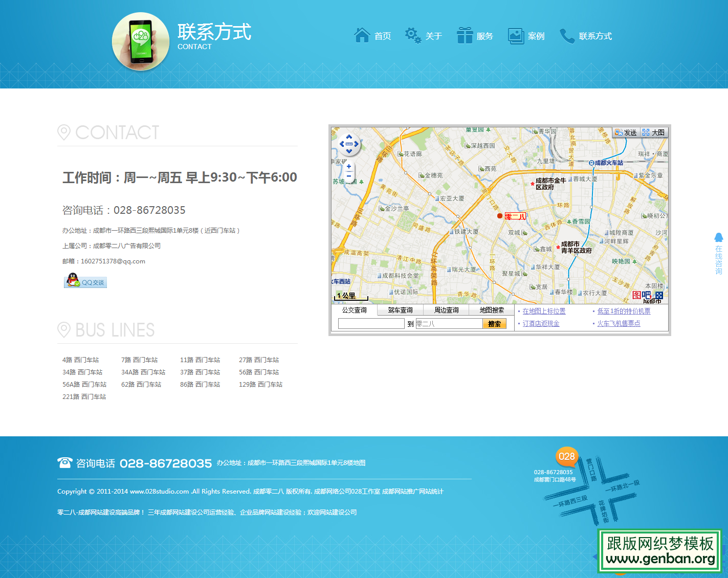The image size is (728, 578).
Task: Zoom out using the minus control
Action: [348, 175]
